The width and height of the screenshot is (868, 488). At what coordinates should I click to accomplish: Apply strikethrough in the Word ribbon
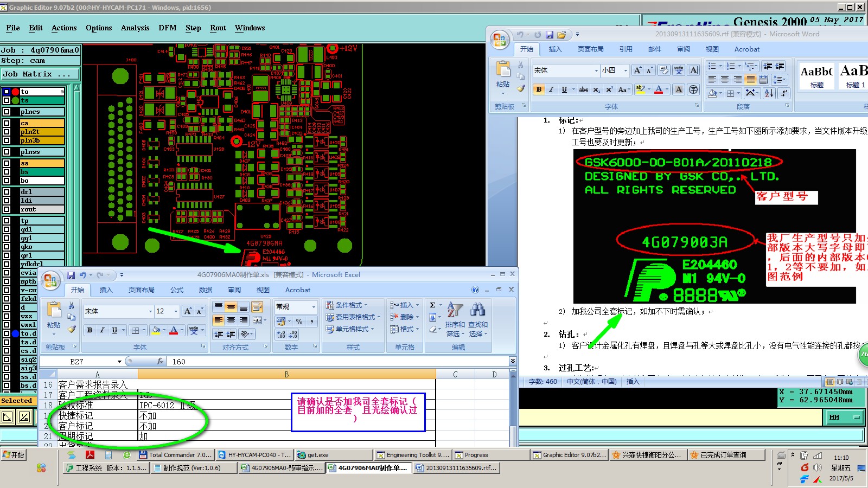point(583,89)
